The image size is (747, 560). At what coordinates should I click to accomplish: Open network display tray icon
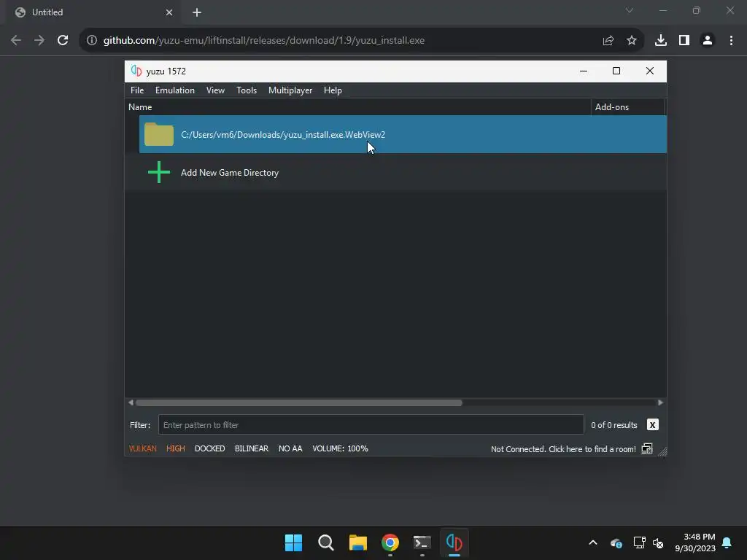pos(639,542)
